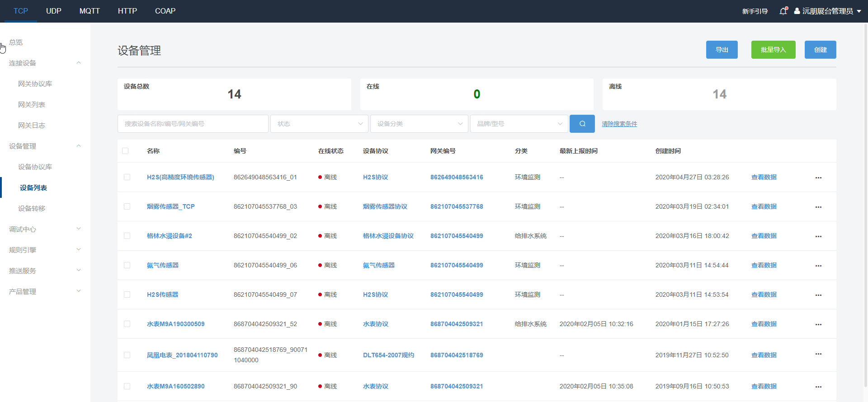Expand the 设备分类 dropdown

419,124
